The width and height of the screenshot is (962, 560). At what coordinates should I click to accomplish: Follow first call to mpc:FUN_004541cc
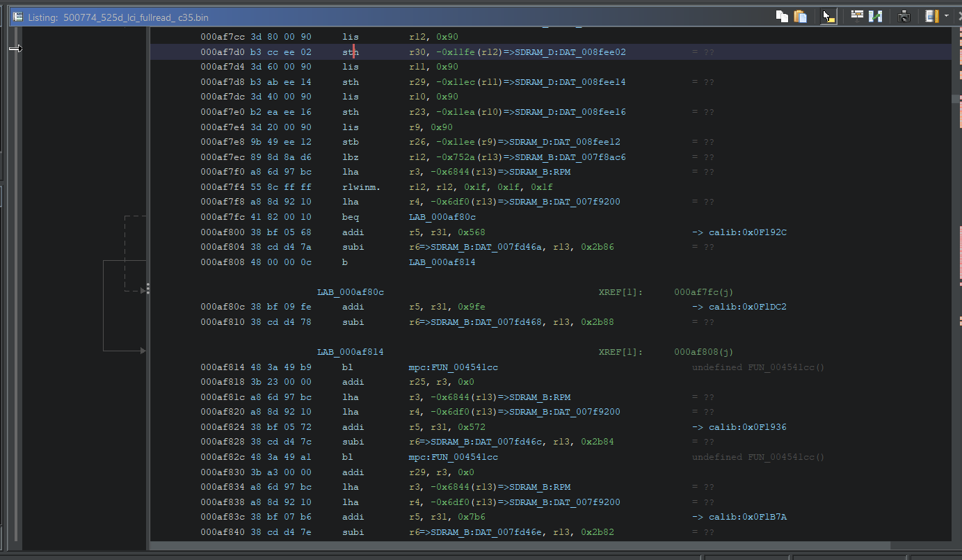pos(453,367)
